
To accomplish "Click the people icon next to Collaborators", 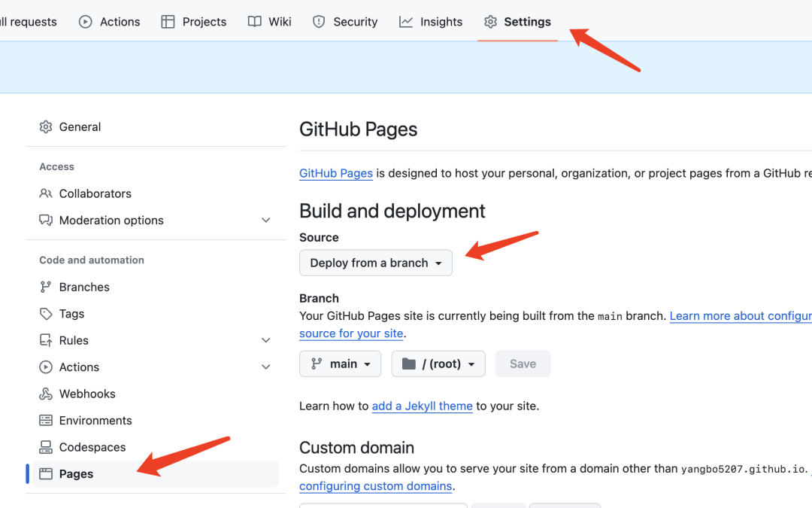I will (x=46, y=193).
